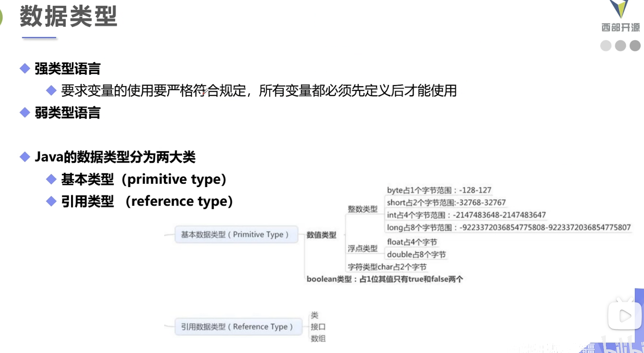Click the diamond bullet beside 强类型语言
This screenshot has width=644, height=353.
click(x=25, y=69)
